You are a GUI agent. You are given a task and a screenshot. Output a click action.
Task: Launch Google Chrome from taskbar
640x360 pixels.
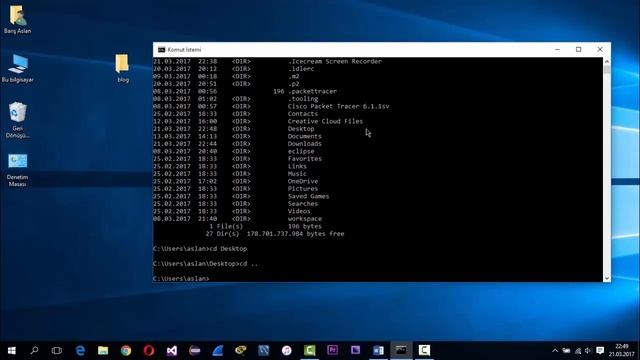[x=126, y=350]
